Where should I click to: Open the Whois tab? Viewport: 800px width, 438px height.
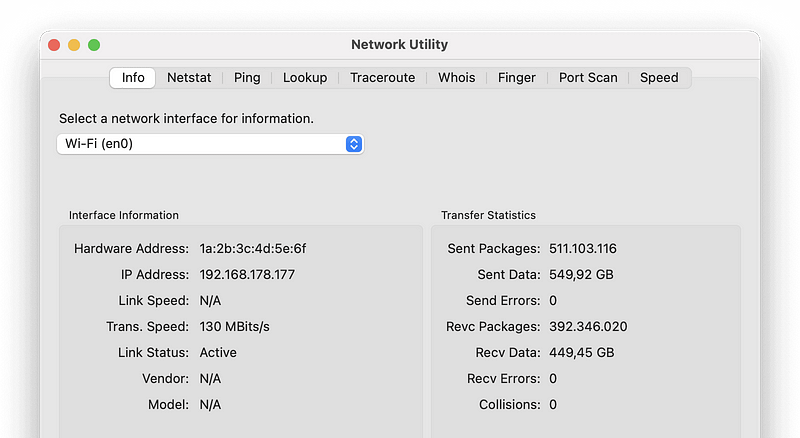click(457, 78)
